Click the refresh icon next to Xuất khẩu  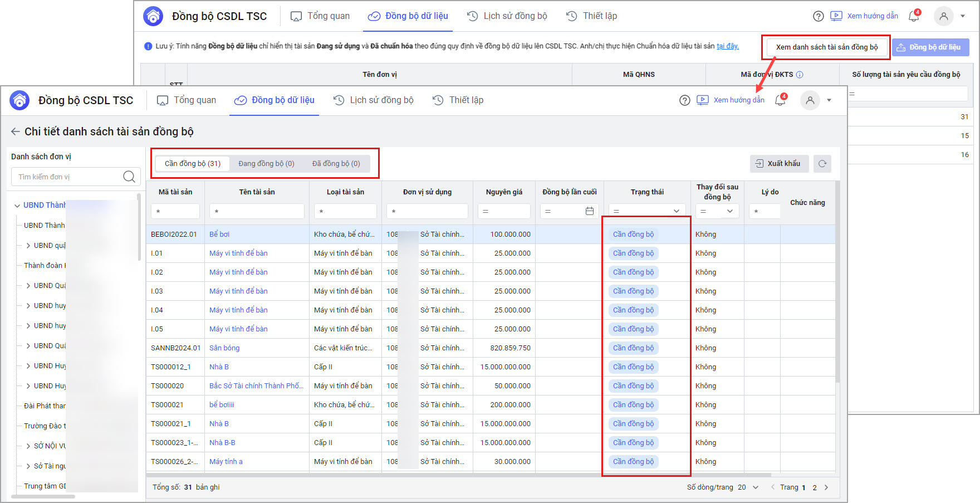pos(822,164)
